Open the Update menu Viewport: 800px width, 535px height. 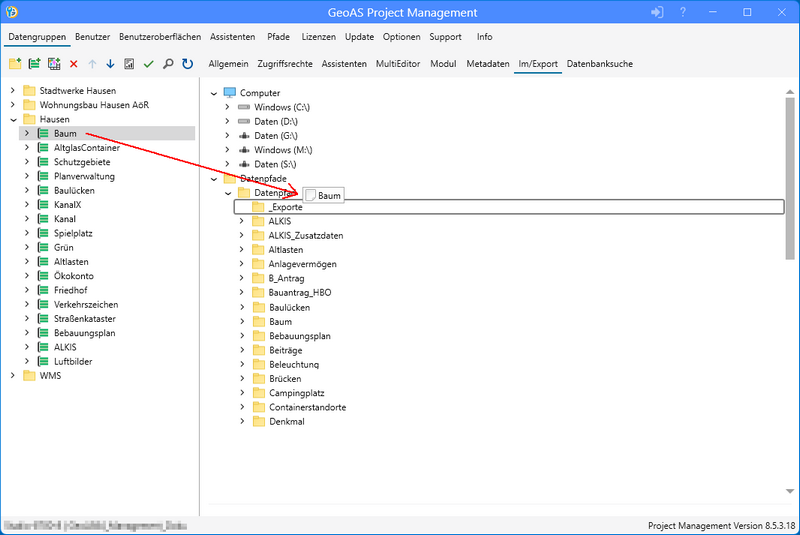[x=359, y=37]
